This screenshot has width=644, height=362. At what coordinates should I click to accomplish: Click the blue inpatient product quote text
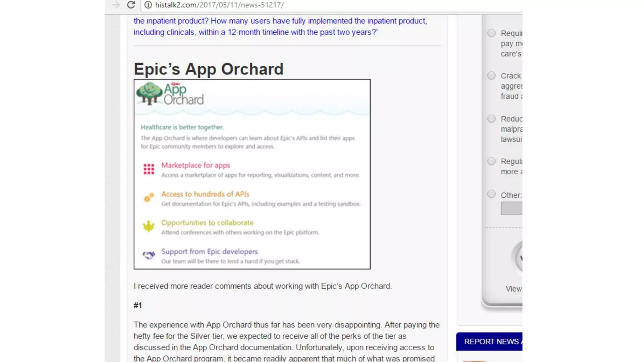280,26
